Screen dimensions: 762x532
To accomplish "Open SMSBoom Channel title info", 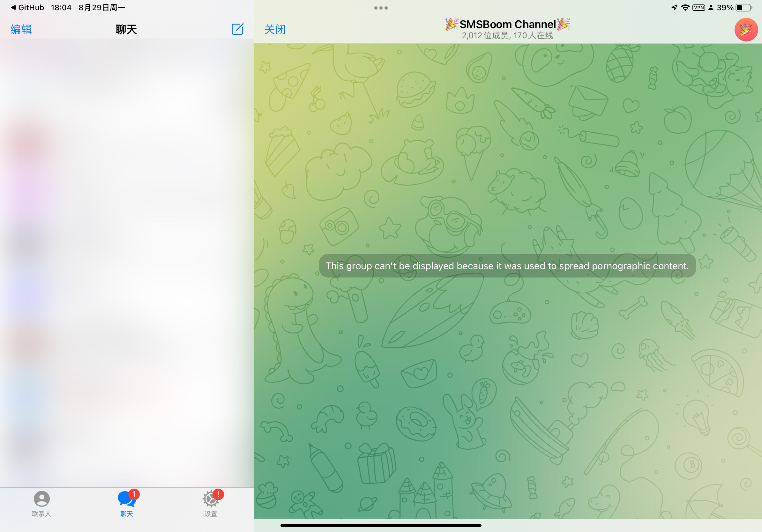I will [x=507, y=24].
